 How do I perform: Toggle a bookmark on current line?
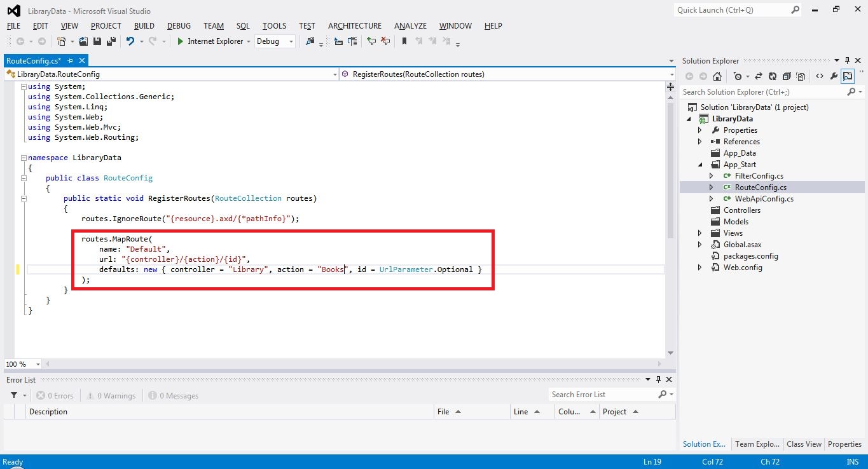[x=404, y=41]
